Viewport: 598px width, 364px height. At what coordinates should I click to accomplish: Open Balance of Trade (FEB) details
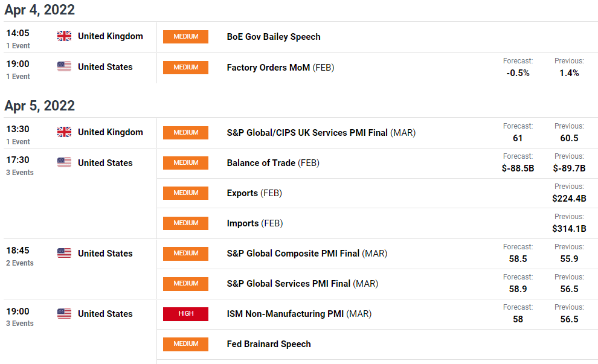click(273, 163)
